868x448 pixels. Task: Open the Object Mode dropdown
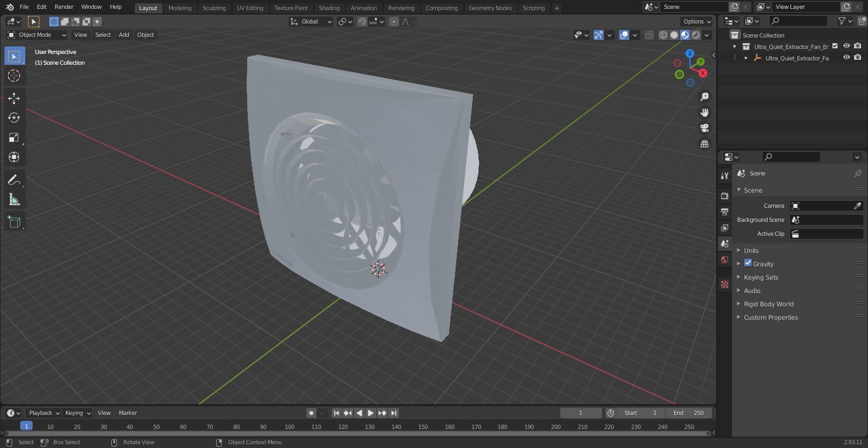(x=36, y=35)
